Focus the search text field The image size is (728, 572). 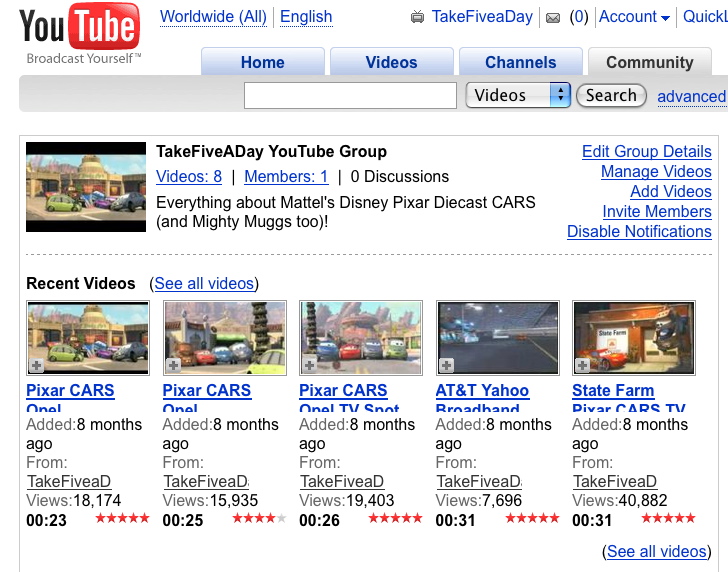click(x=350, y=96)
